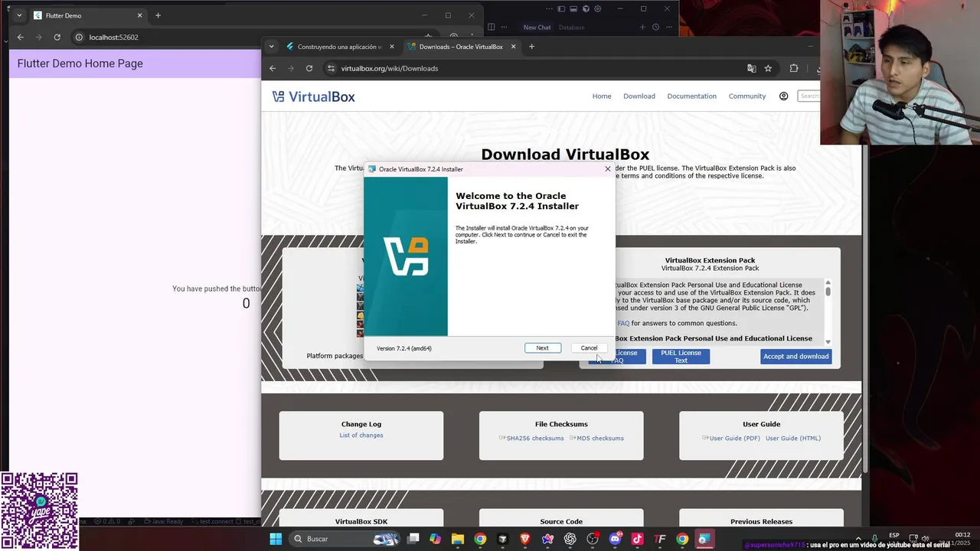980x551 pixels.
Task: Close the Flutter Demo tab
Action: pyautogui.click(x=139, y=15)
